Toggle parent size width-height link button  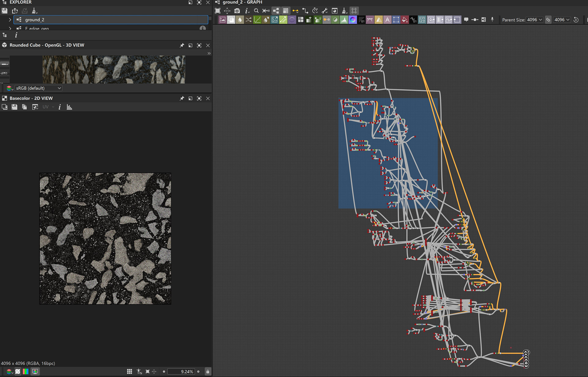pyautogui.click(x=548, y=20)
